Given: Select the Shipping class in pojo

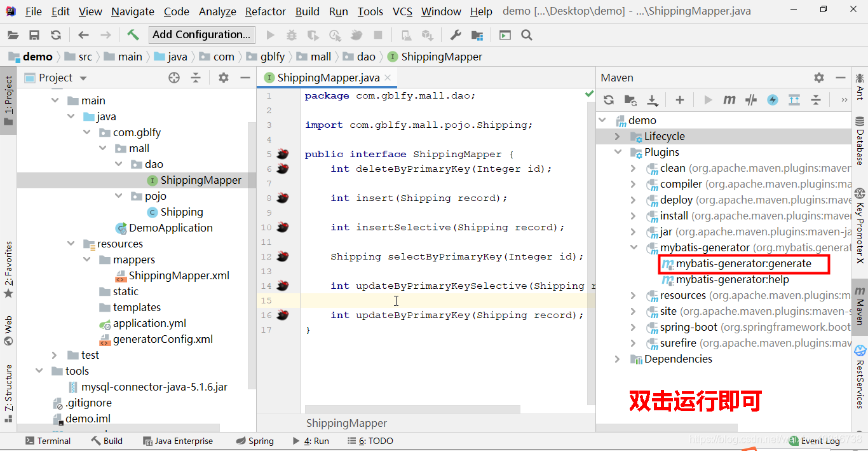Looking at the screenshot, I should tap(182, 212).
